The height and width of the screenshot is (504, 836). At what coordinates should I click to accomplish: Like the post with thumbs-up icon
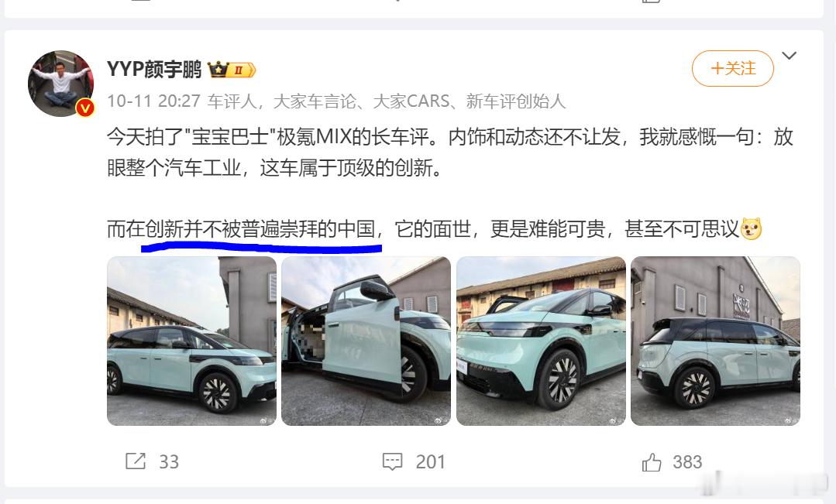click(x=652, y=461)
